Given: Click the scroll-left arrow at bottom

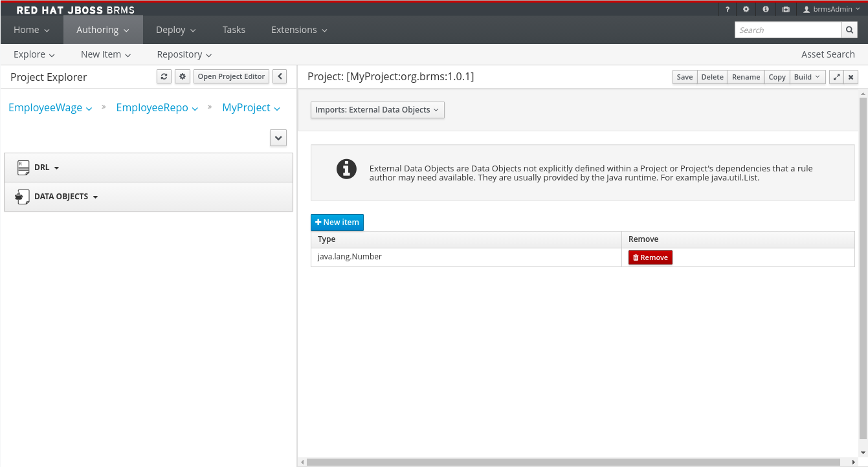Looking at the screenshot, I should pos(302,462).
